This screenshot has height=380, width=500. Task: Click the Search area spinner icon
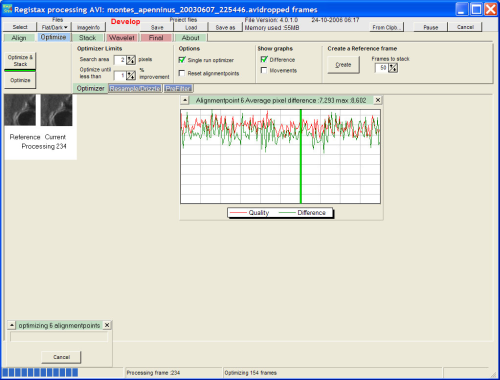pos(131,60)
